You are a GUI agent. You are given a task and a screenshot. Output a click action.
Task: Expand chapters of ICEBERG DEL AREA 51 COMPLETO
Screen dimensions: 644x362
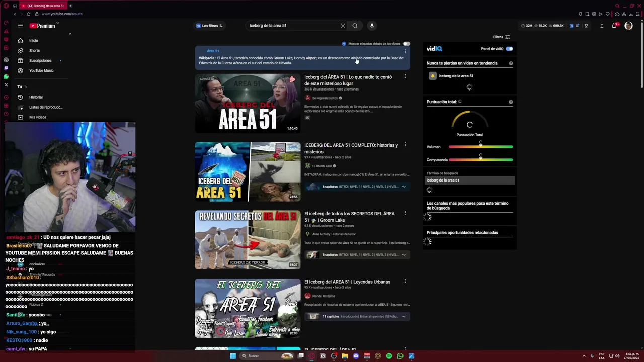(404, 187)
